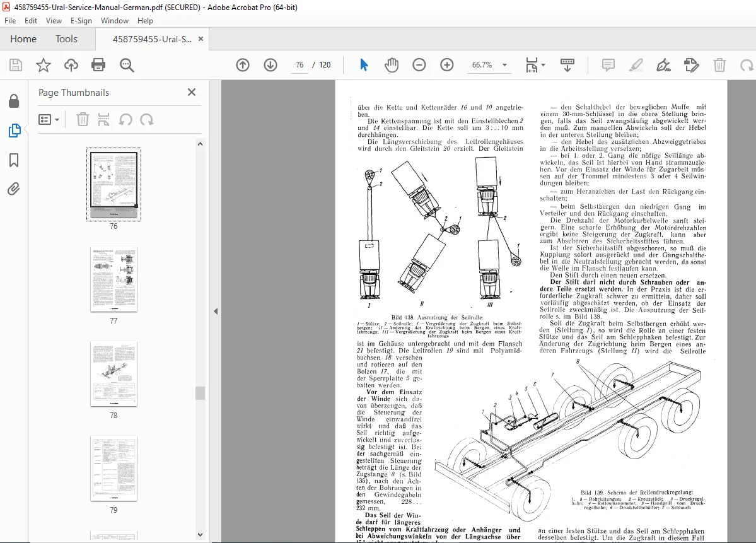This screenshot has width=756, height=543.
Task: Click the insert page break icon in thumbnails panel
Action: [103, 119]
